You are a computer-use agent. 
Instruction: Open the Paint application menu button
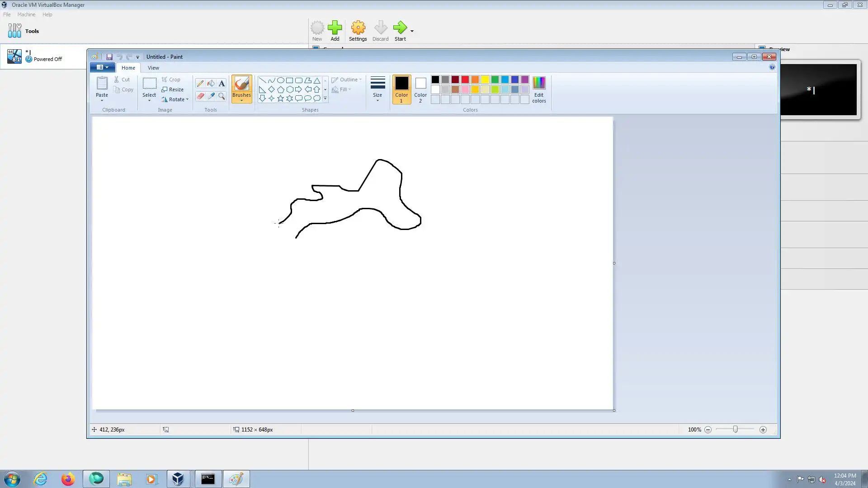[103, 67]
